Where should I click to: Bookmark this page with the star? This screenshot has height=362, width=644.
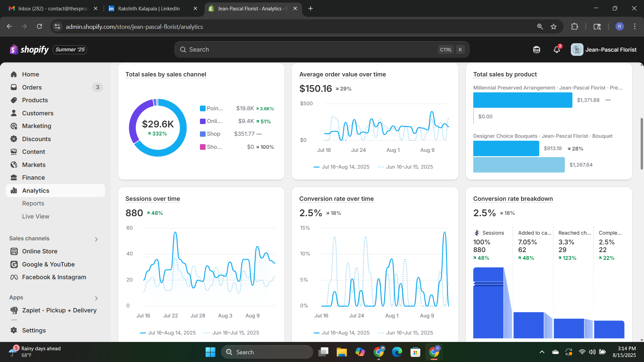553,26
